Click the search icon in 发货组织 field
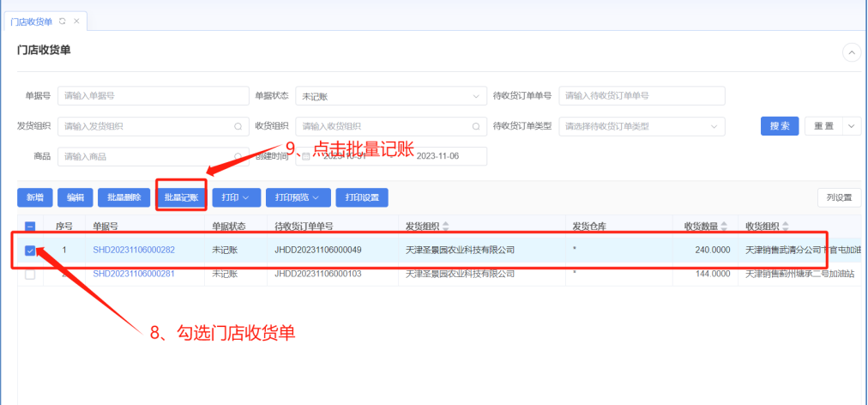 click(x=238, y=126)
